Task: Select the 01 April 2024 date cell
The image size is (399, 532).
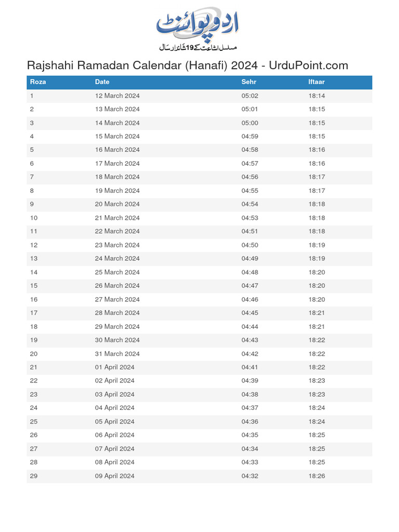Action: tap(115, 367)
